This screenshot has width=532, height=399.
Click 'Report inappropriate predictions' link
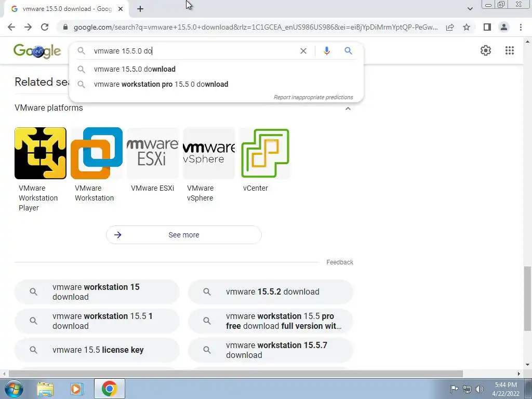coord(313,97)
